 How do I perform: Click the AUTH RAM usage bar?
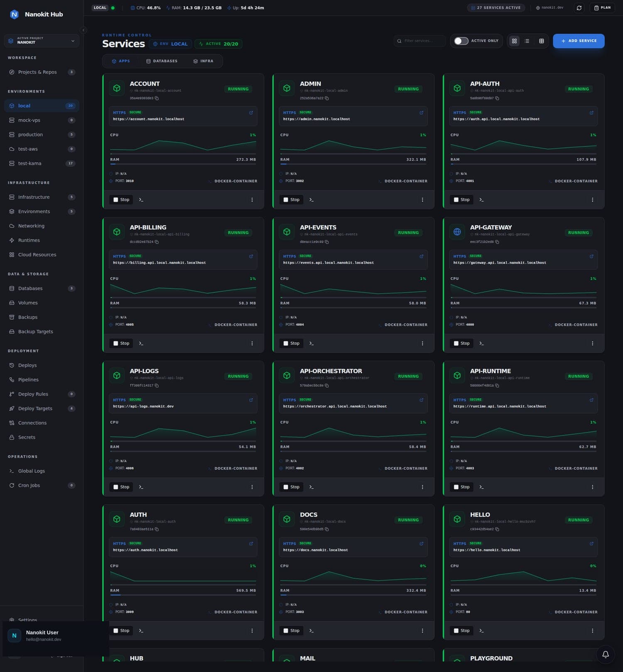pyautogui.click(x=183, y=595)
